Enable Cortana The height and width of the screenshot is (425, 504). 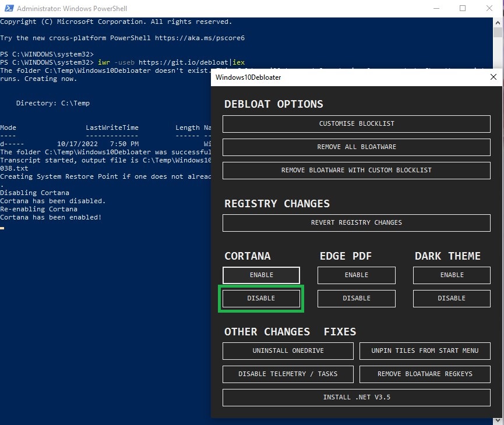tap(261, 275)
